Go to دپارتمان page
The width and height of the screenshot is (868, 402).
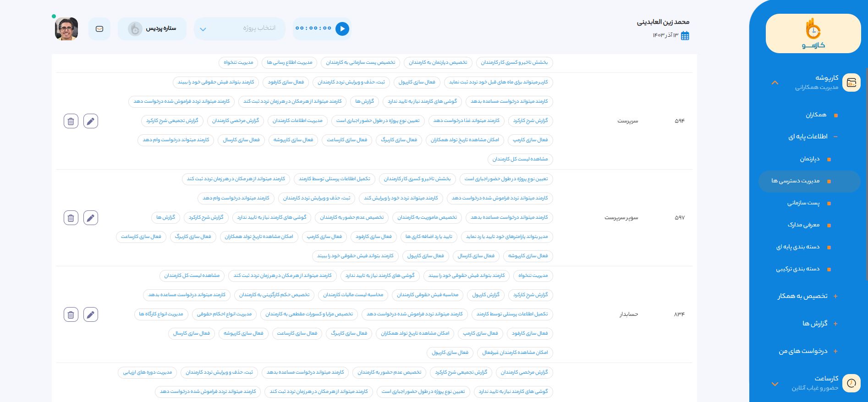pyautogui.click(x=809, y=159)
